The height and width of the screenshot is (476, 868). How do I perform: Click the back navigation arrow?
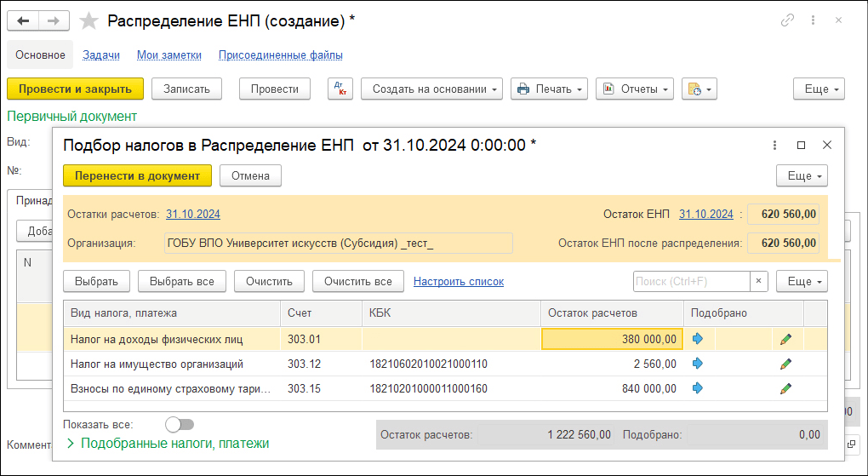[23, 20]
